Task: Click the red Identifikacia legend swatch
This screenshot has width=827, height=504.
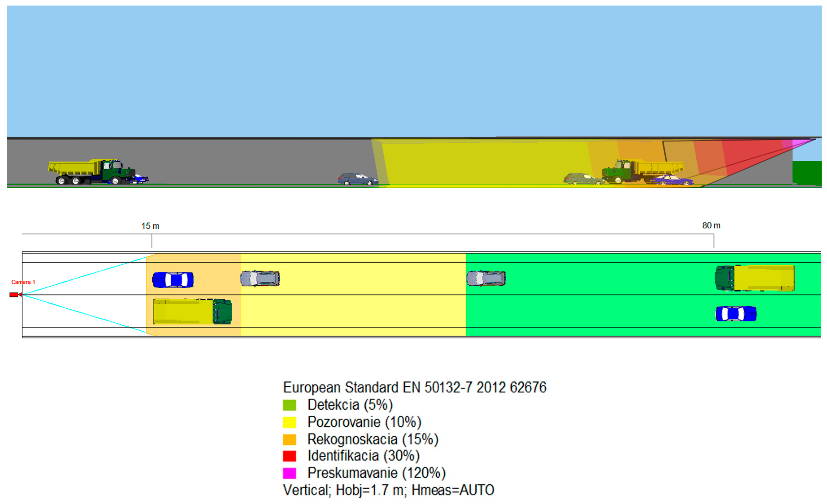Action: [289, 456]
